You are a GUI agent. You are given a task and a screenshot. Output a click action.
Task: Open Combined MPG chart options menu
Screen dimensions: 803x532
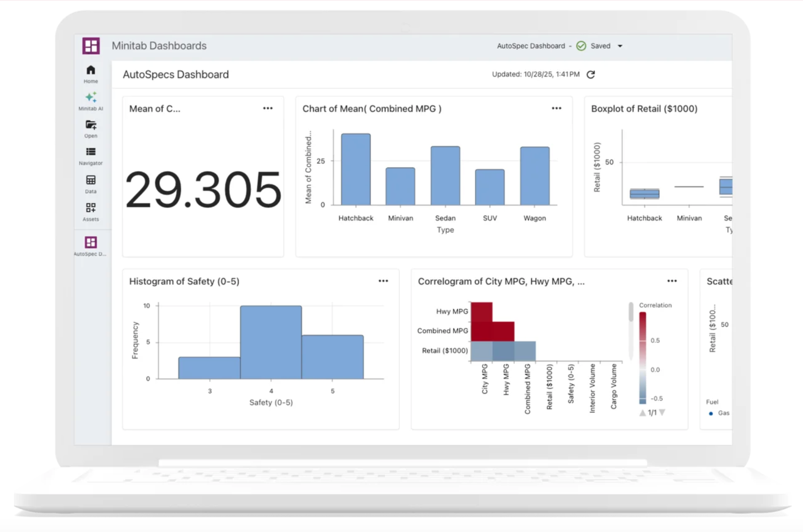pyautogui.click(x=556, y=108)
